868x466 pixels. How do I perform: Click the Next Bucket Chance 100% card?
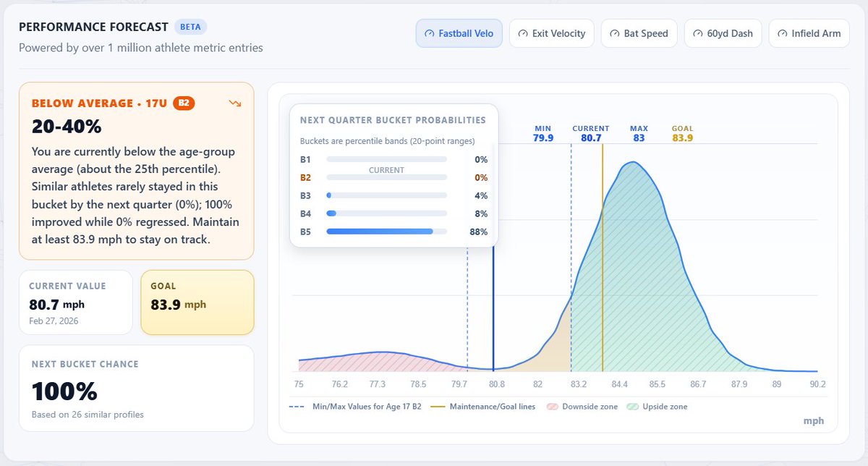[x=137, y=389]
